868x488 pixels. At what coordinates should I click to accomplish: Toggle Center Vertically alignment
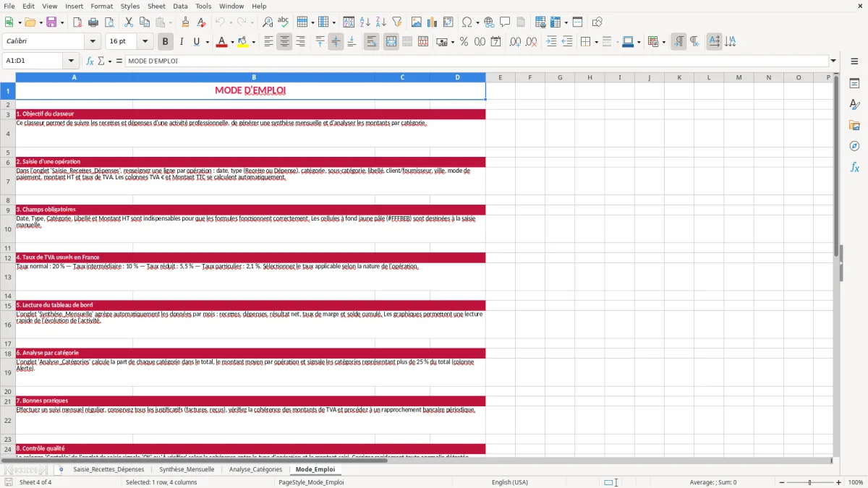point(336,42)
